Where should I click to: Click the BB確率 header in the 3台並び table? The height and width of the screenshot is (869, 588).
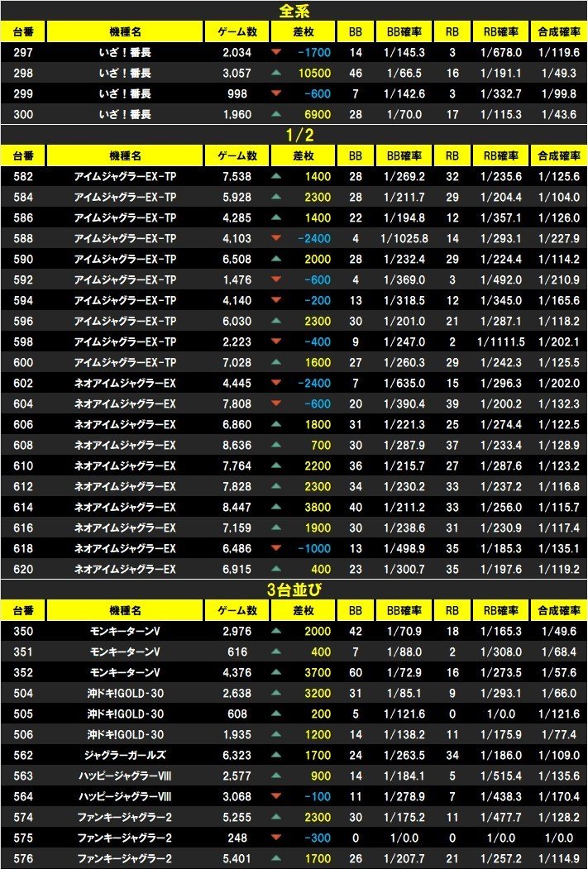404,611
